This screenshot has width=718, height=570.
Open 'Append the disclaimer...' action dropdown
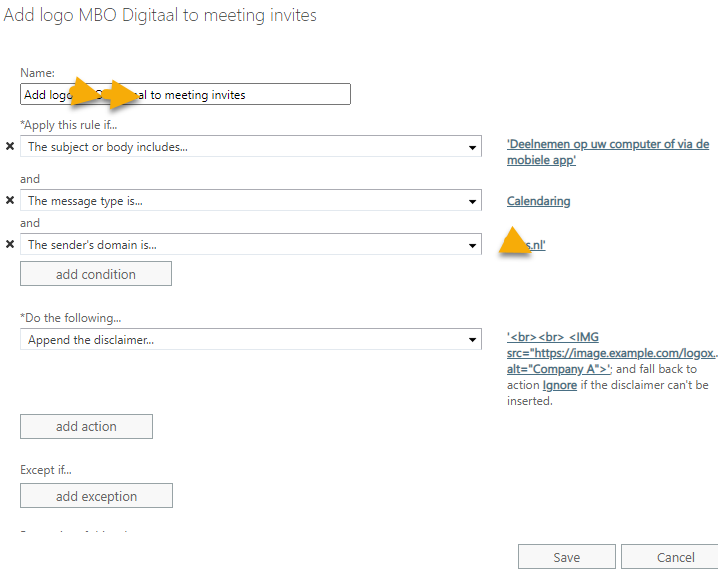coord(250,339)
